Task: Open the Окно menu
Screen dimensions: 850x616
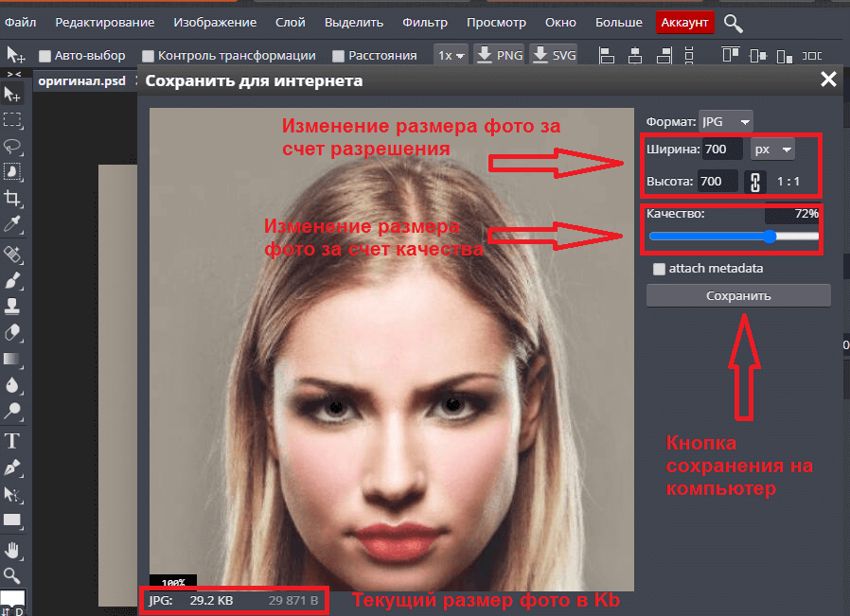Action: (x=560, y=22)
